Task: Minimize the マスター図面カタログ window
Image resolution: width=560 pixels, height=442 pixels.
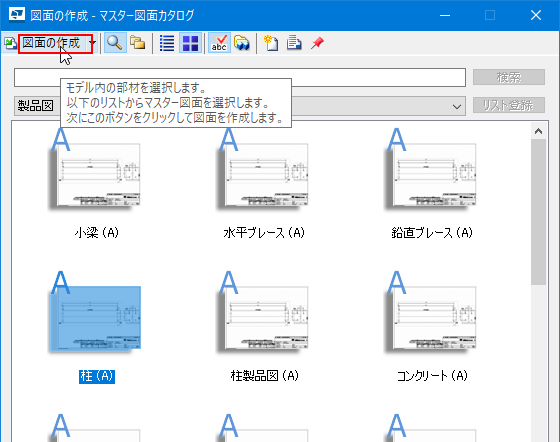Action: pyautogui.click(x=445, y=15)
